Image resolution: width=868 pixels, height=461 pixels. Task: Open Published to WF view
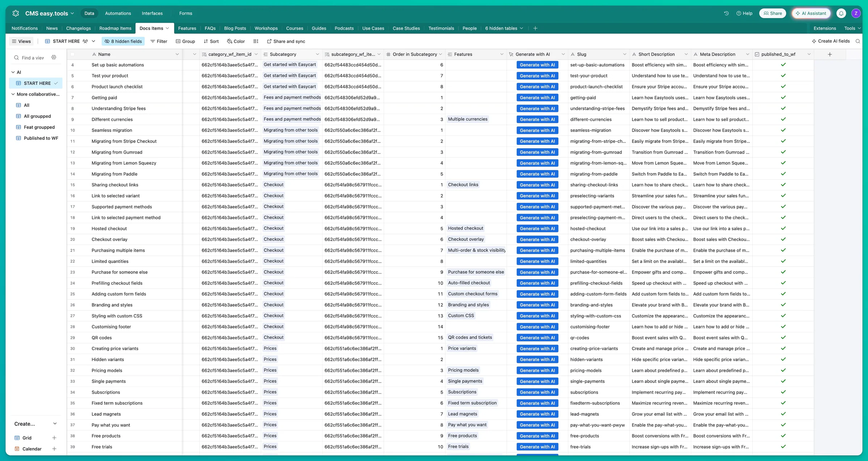(35, 138)
